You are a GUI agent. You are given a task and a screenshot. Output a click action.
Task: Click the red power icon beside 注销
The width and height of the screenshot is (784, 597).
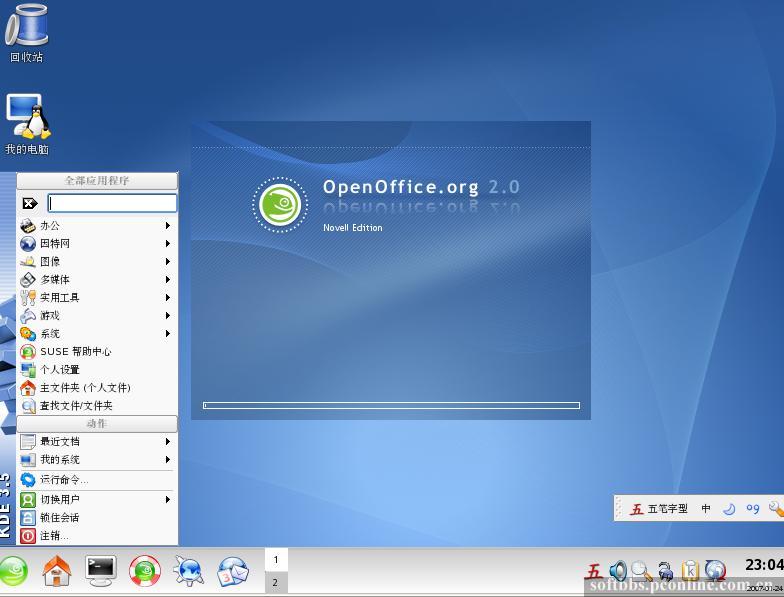pyautogui.click(x=28, y=536)
